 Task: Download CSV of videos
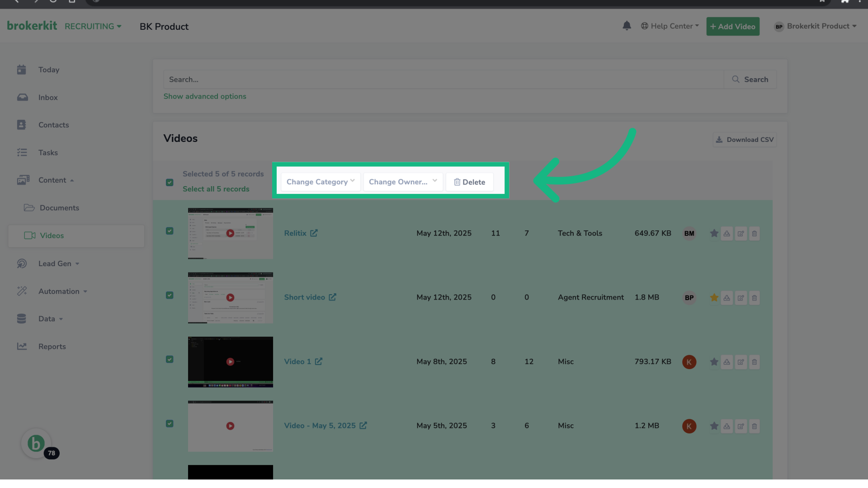coord(745,140)
